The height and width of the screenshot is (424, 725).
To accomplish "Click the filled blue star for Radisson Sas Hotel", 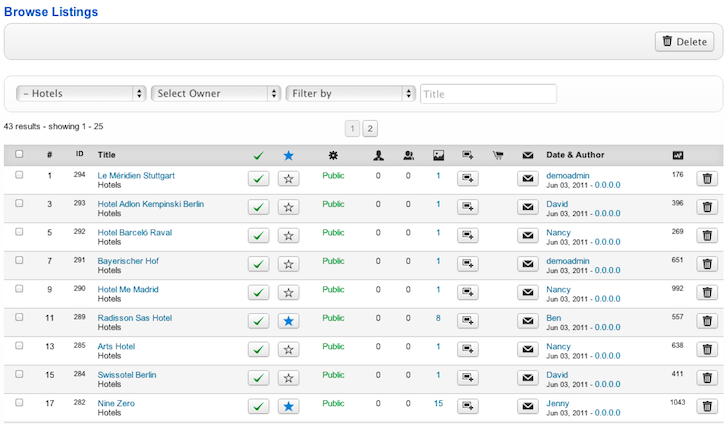I will (x=288, y=321).
